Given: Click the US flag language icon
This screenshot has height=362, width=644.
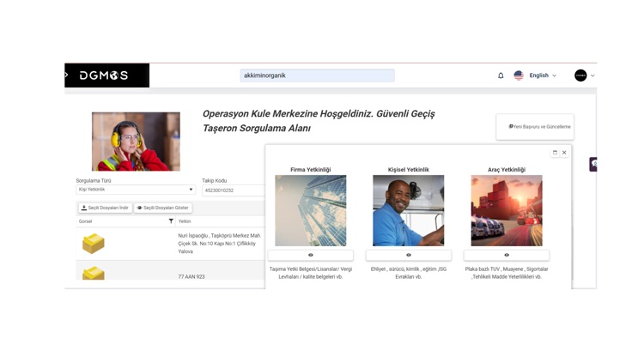Looking at the screenshot, I should tap(519, 75).
